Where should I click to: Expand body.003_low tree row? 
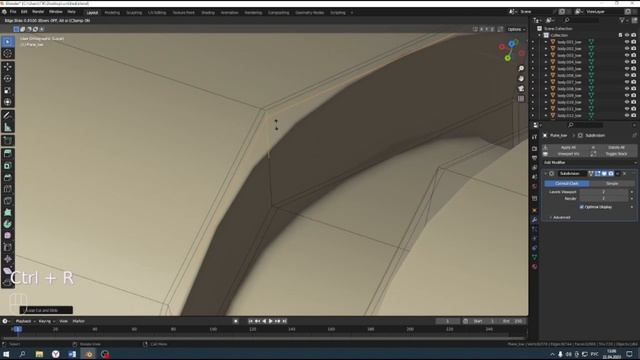(546, 56)
